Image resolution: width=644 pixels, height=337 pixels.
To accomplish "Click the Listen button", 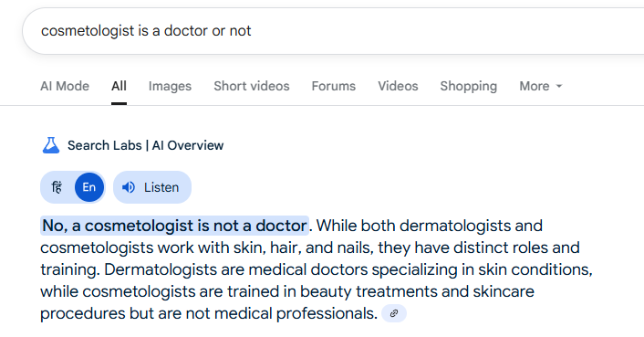I will click(152, 187).
